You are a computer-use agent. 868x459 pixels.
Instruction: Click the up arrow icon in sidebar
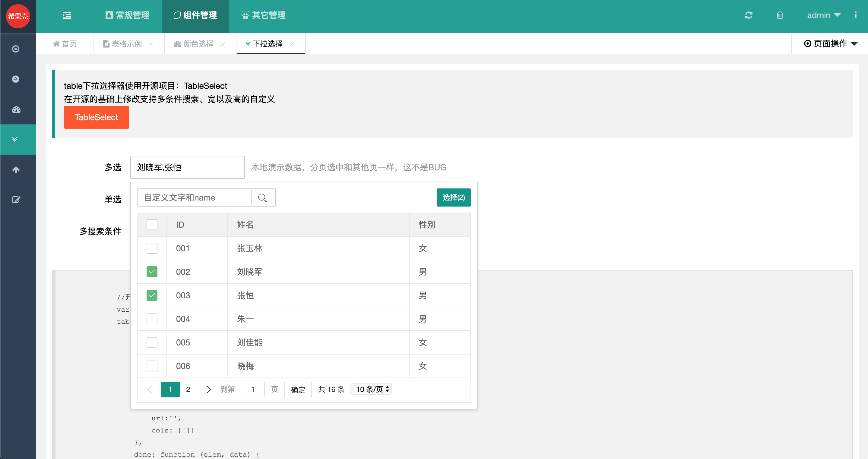16,170
